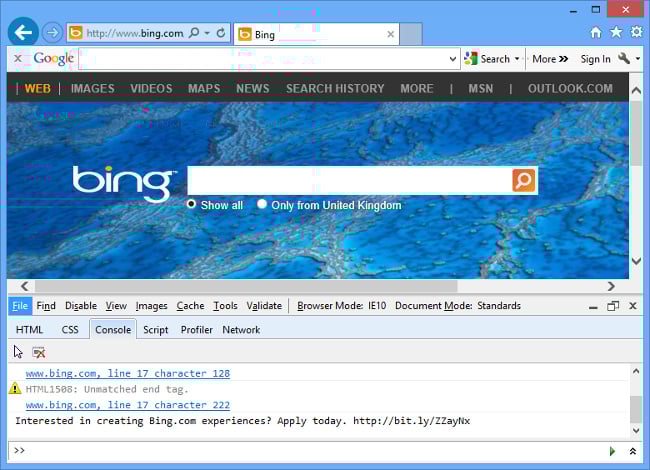Select the WEB tab on Bing
Image resolution: width=650 pixels, height=470 pixels.
pyautogui.click(x=38, y=88)
